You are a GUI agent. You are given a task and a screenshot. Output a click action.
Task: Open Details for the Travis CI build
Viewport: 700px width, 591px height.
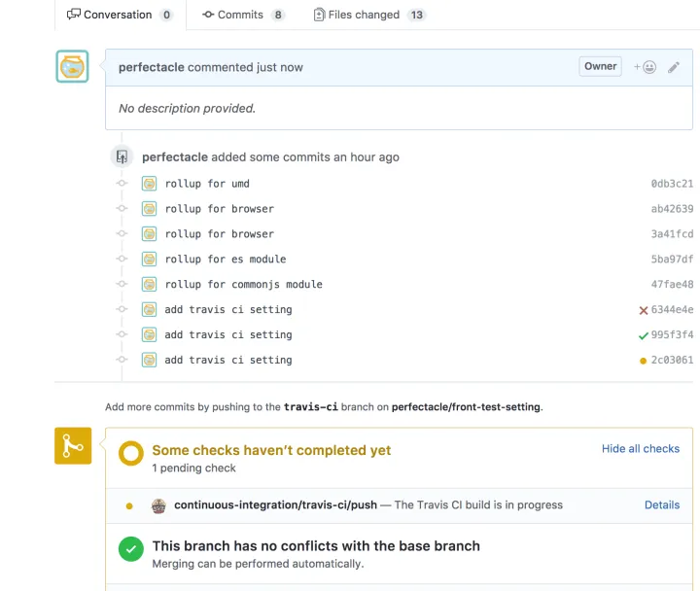click(662, 504)
